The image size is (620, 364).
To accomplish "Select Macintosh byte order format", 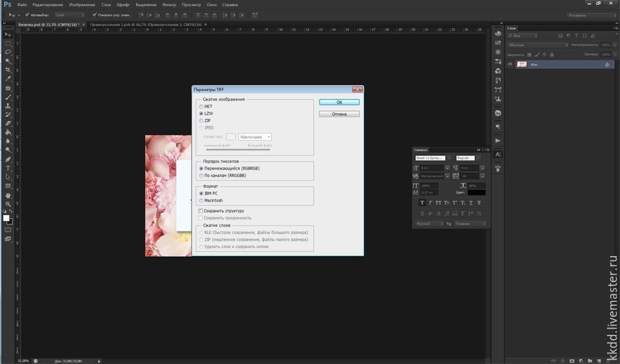I will (200, 200).
